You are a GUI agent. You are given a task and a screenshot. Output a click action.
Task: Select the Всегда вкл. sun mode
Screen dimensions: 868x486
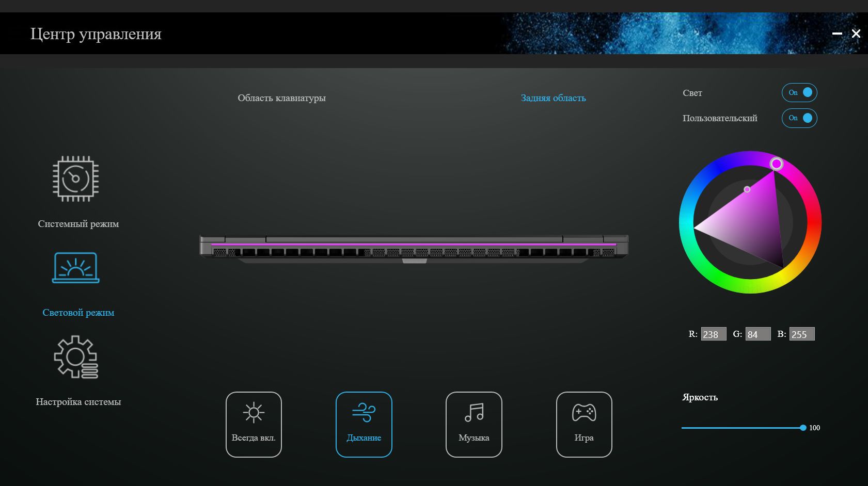coord(254,425)
